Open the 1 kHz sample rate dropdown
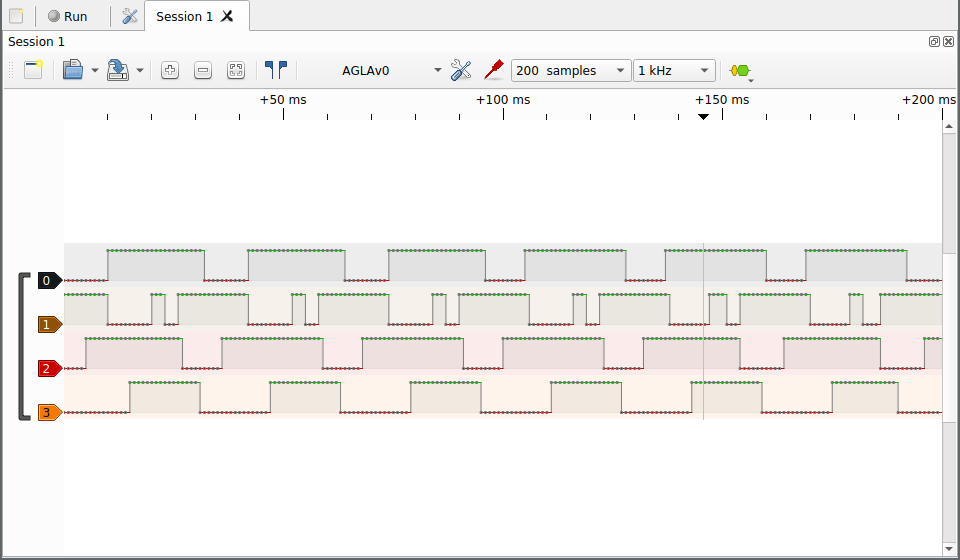 (x=674, y=70)
